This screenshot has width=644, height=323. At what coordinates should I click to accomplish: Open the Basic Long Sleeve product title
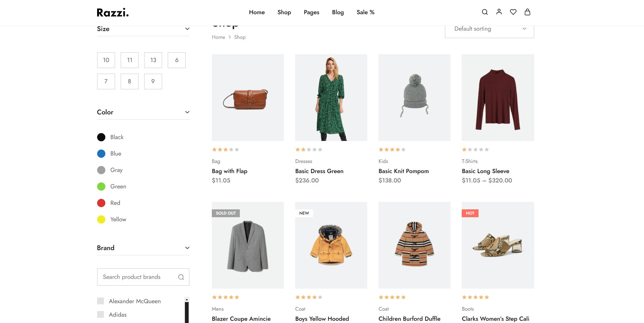pos(486,171)
